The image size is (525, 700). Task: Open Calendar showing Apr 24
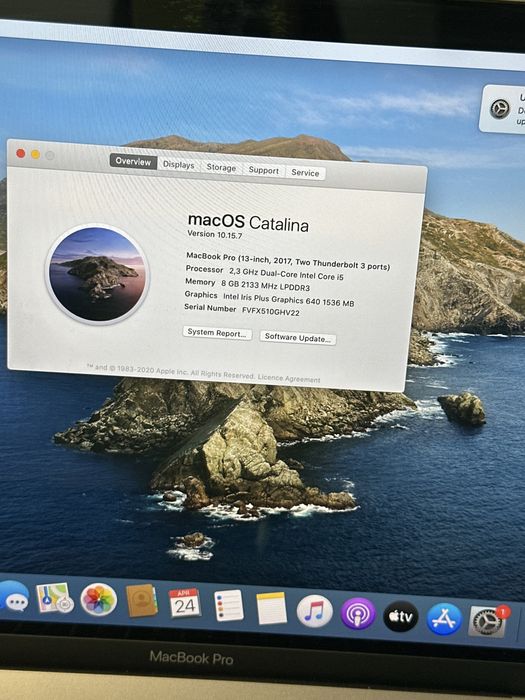[x=185, y=604]
